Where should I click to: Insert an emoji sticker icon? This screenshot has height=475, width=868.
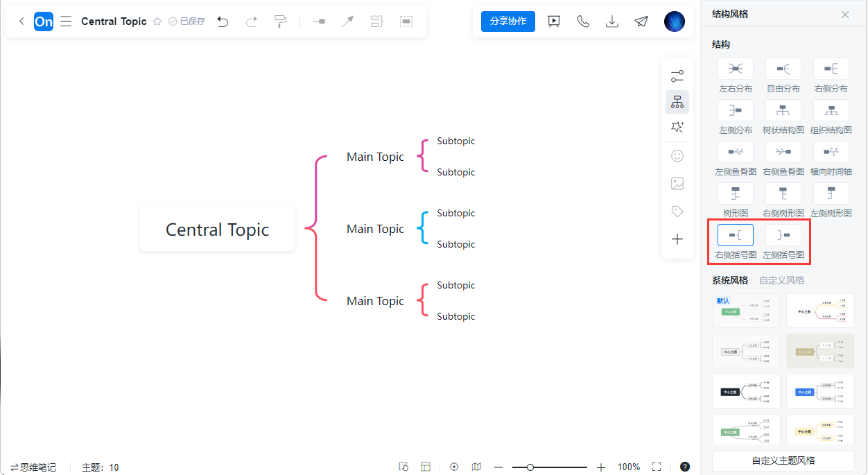pos(677,156)
